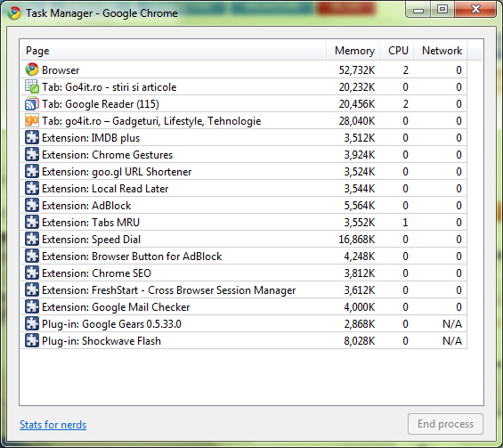Select the Extension: Local Read Later row
Image resolution: width=503 pixels, height=448 pixels.
pyautogui.click(x=244, y=189)
